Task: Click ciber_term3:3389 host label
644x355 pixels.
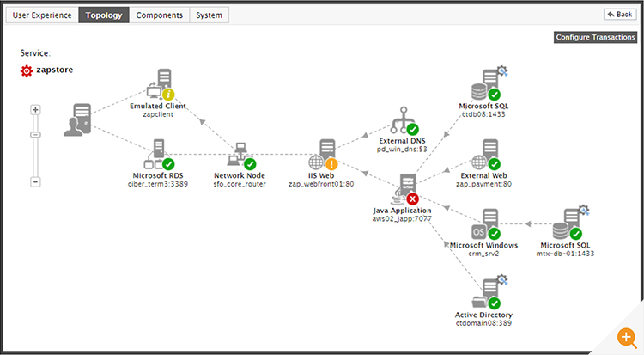Action: 158,184
